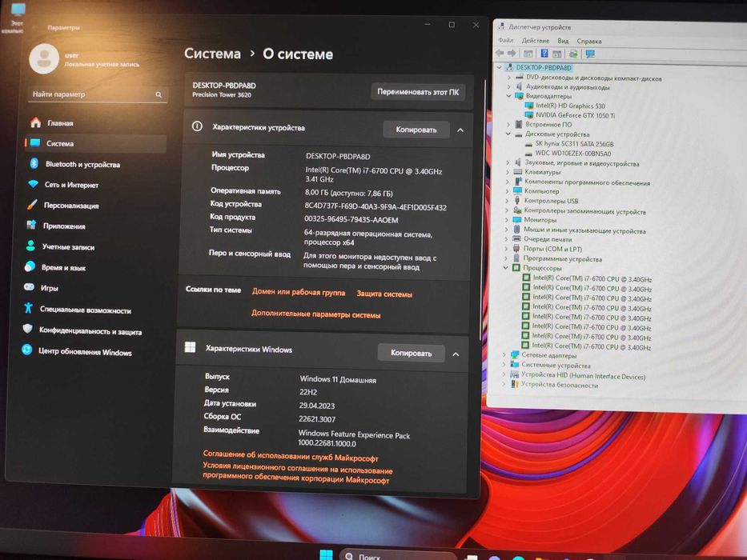This screenshot has width=747, height=560.
Task: Open Вид menu in Device Manager
Action: [563, 41]
